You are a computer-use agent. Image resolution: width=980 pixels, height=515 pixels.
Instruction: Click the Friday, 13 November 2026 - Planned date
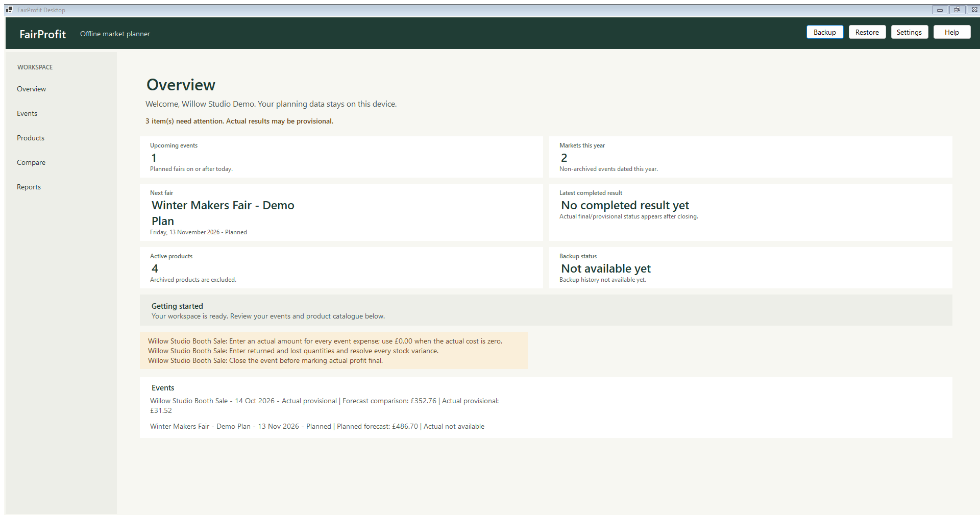tap(199, 232)
